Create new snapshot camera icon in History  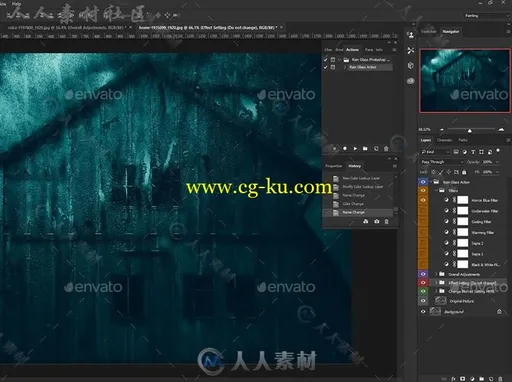(x=377, y=221)
